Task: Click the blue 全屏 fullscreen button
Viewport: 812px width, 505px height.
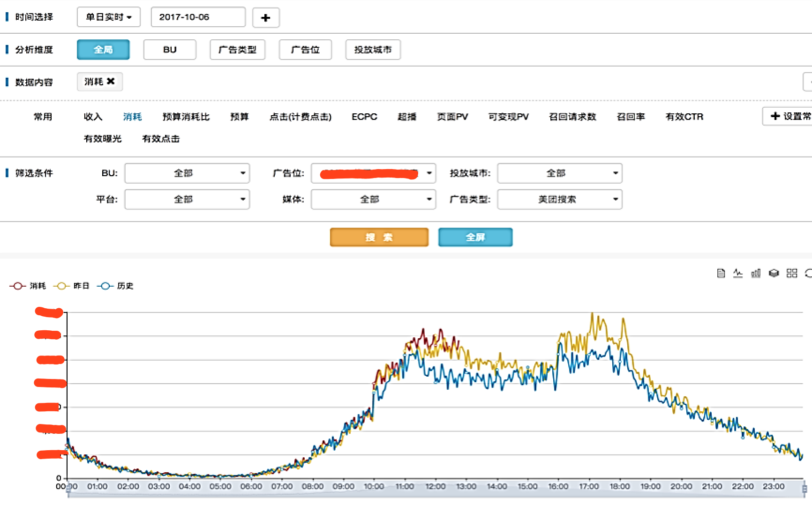Action: (475, 237)
